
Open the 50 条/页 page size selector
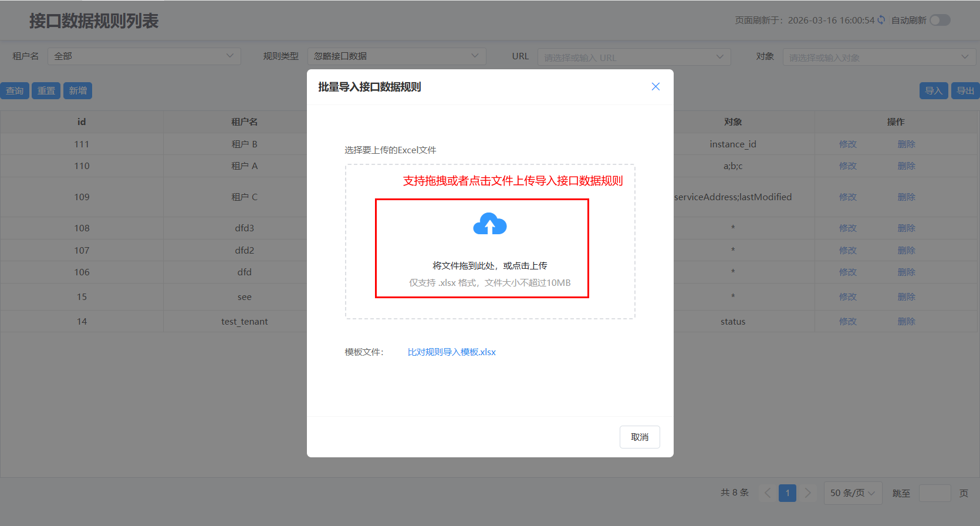coord(852,493)
